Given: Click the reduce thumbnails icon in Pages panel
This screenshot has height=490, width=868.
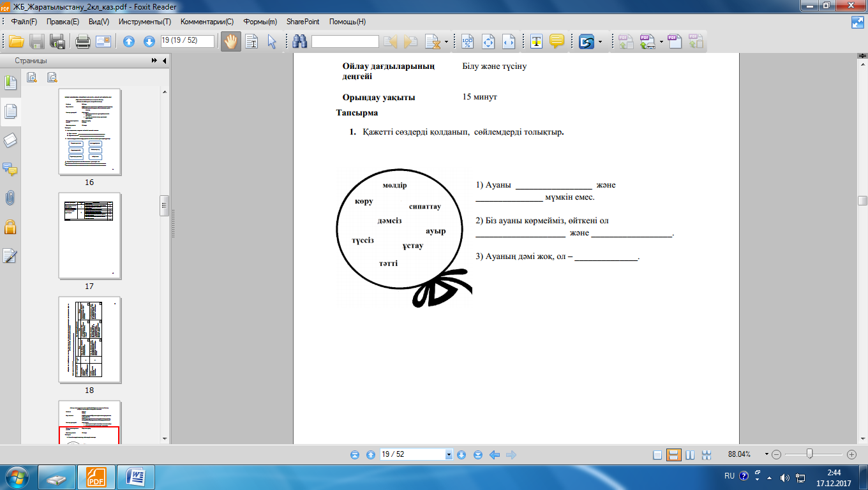Looking at the screenshot, I should point(52,77).
